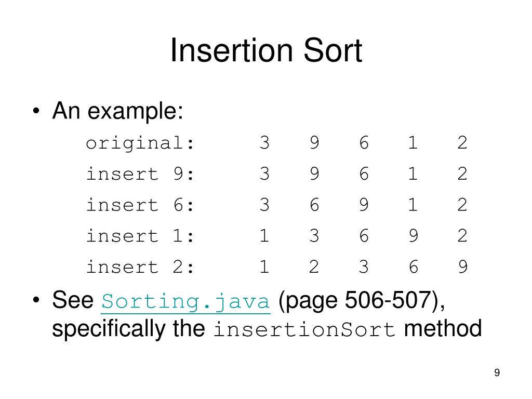Click the 6 in insert 6 row's second column
This screenshot has height=399, width=532.
point(314,205)
